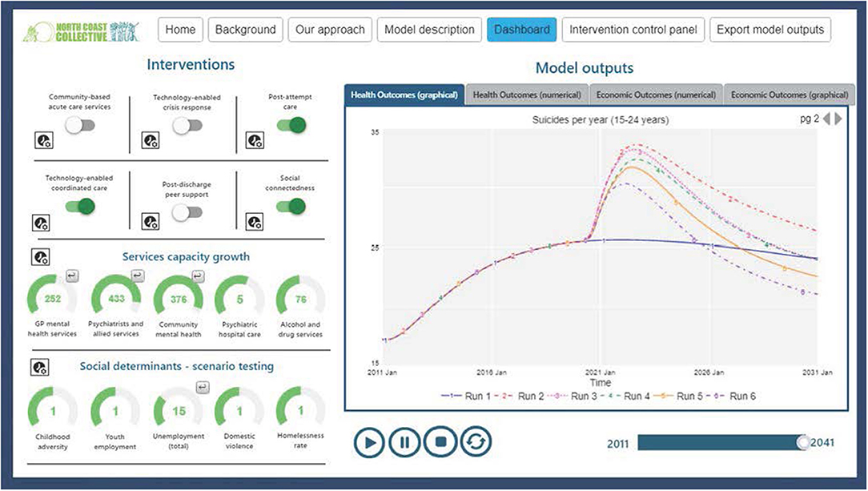Go to next chart page arrow
868x491 pixels.
click(x=838, y=119)
